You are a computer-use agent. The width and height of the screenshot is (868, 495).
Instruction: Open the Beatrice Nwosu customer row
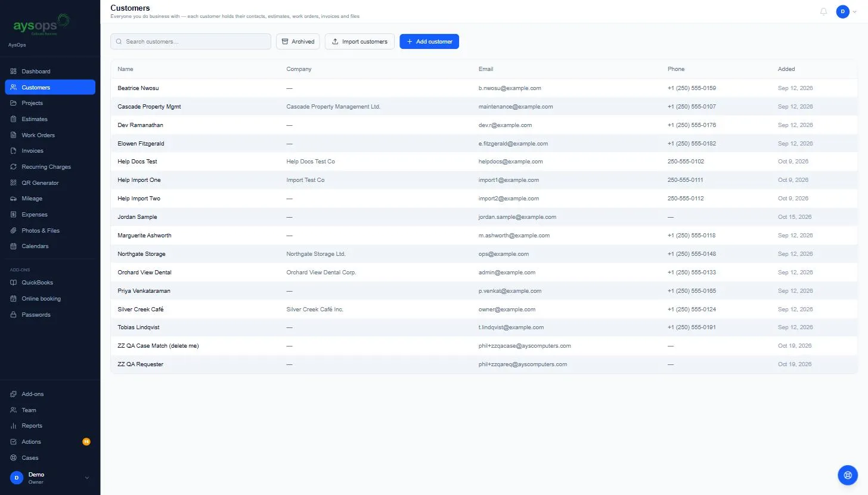(x=483, y=88)
